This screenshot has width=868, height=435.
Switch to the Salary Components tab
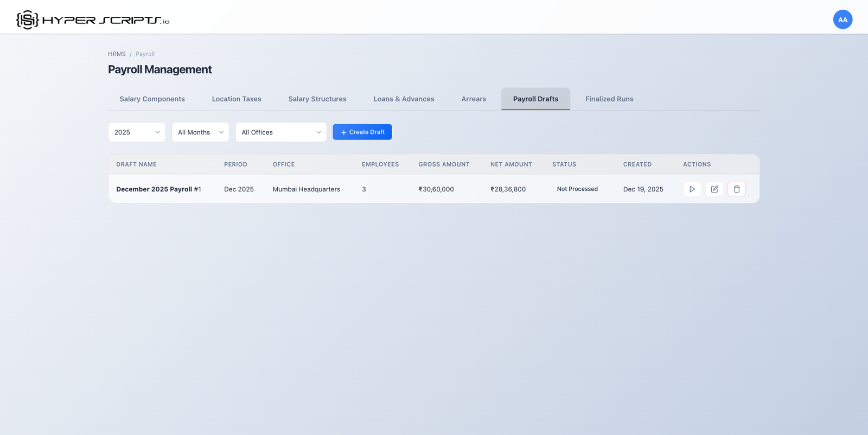[x=152, y=99]
